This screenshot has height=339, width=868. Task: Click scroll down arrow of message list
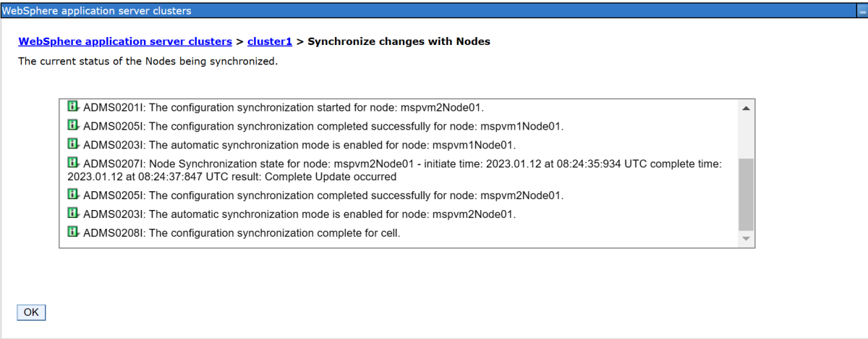coord(746,238)
